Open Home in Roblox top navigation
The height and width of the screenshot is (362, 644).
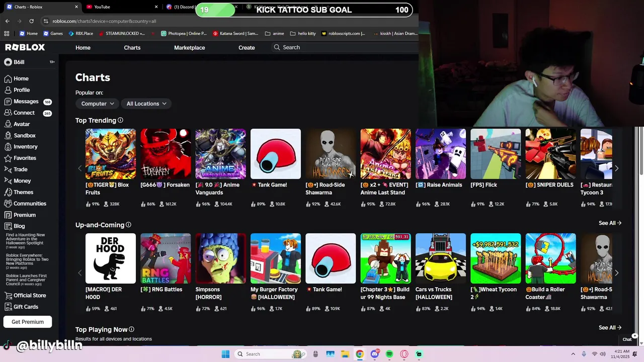tap(83, 47)
